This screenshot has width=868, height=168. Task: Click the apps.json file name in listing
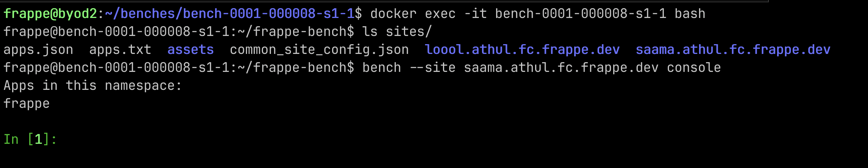38,50
